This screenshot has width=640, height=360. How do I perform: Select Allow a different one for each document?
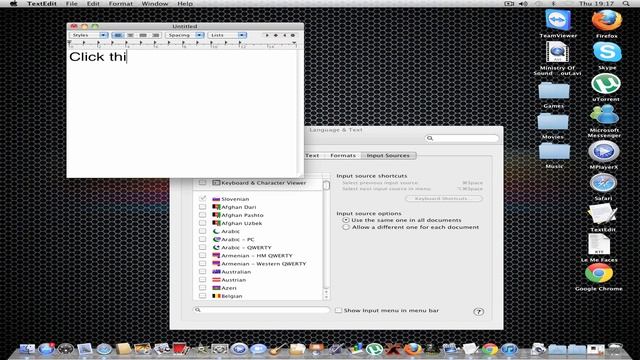(346, 227)
